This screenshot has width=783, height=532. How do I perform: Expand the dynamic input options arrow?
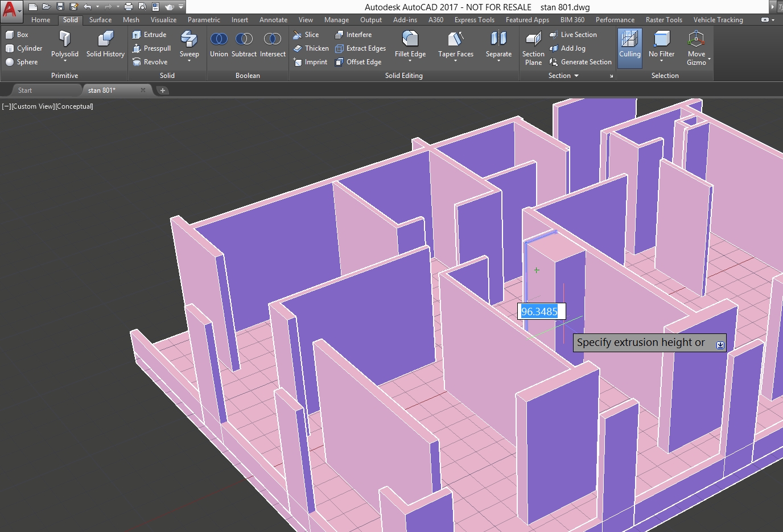720,345
